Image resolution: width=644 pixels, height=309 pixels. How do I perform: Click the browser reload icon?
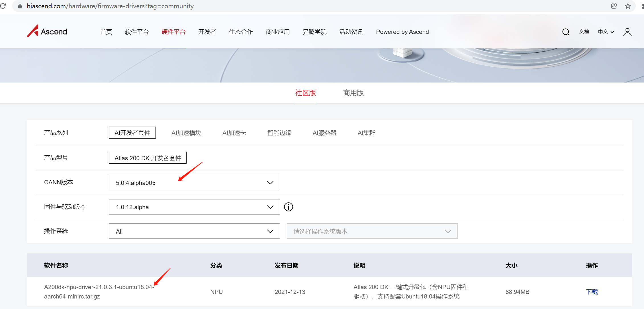(3, 6)
